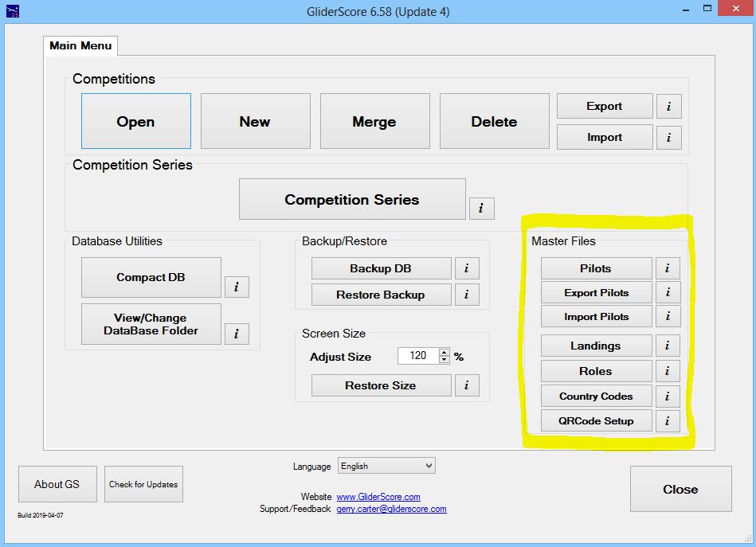
Task: Decrease Adjust Size with down arrow
Action: point(445,360)
